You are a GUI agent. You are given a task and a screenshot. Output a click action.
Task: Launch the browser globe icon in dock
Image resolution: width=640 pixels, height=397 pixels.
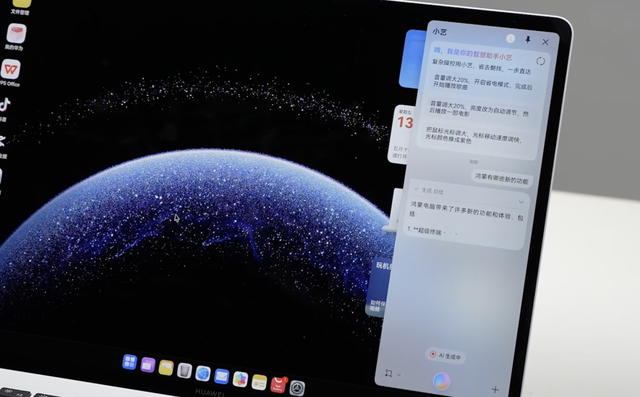tap(203, 373)
